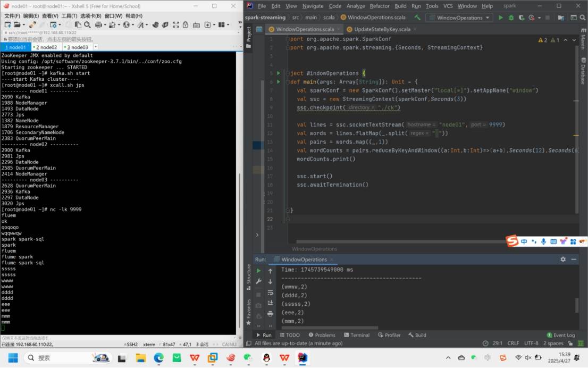This screenshot has width=588, height=368.
Task: Open the 工具(T) menu in Xshell
Action: click(x=69, y=16)
